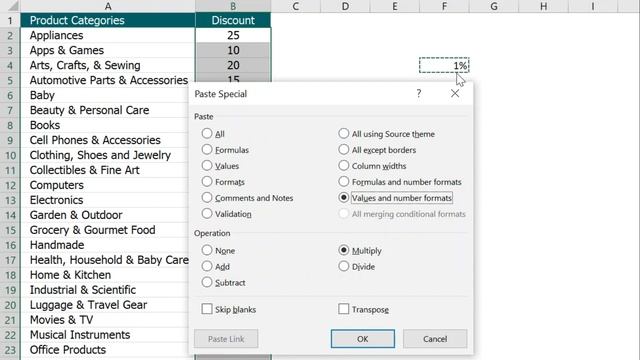Click the Apps & Games cell
This screenshot has width=640, height=360.
click(x=108, y=50)
